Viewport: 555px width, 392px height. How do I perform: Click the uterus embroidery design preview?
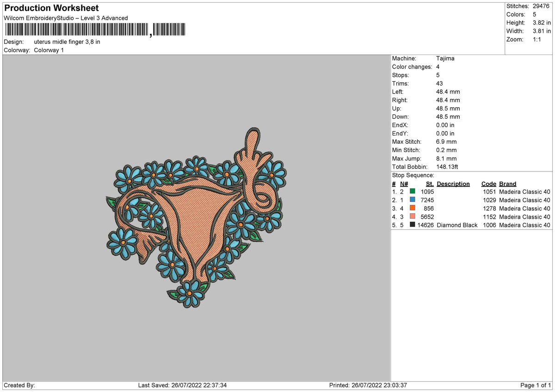click(x=196, y=217)
